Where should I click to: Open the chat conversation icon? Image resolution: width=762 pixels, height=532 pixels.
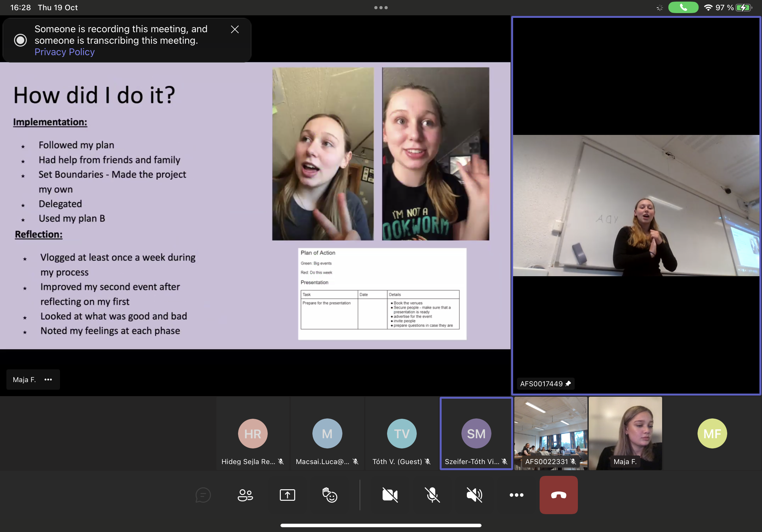(203, 495)
